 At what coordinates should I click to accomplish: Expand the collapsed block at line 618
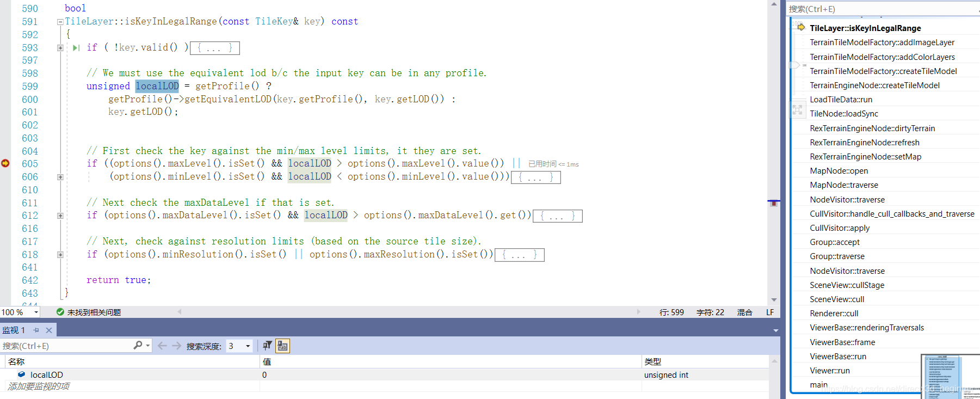click(x=60, y=255)
